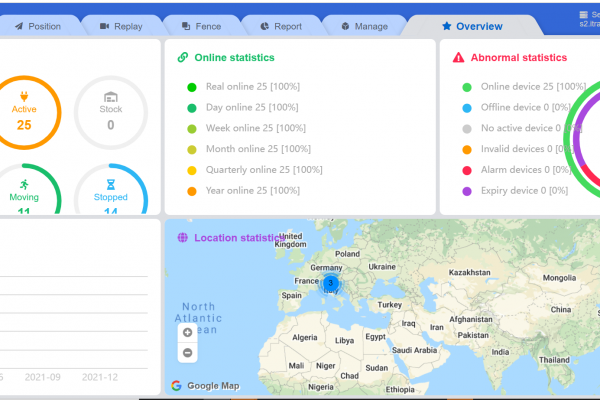Screen dimensions: 600x400
Task: Zoom in on the map
Action: tap(188, 332)
